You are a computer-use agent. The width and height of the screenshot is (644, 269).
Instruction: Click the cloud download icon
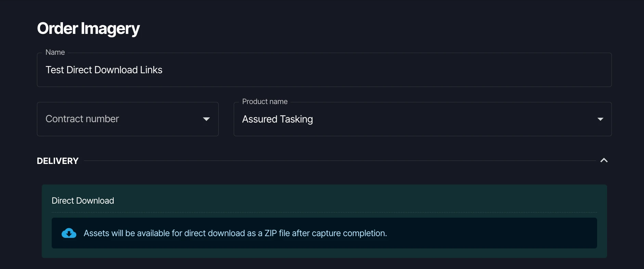coord(69,233)
